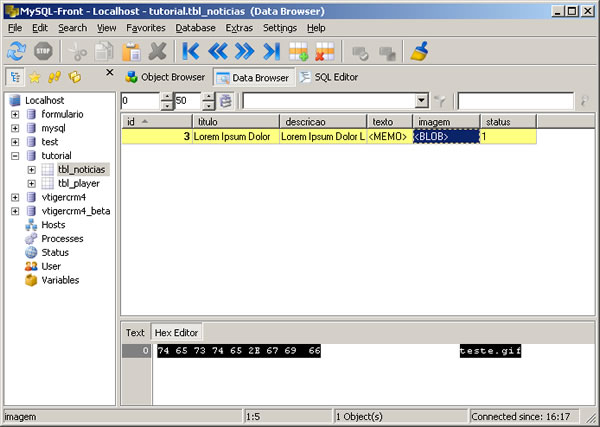Click the red STOP toolbar icon
Viewport: 600px width, 427px height.
[43, 51]
